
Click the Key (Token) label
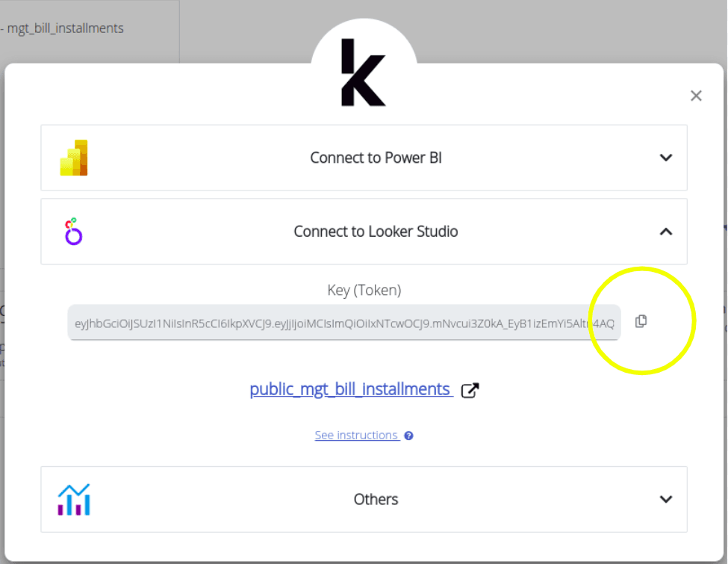[364, 290]
